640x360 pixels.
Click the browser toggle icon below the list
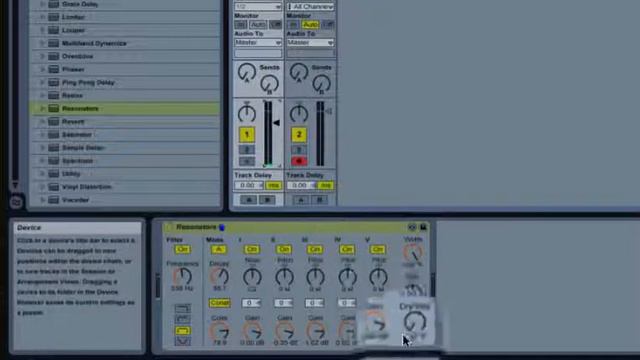(x=16, y=202)
